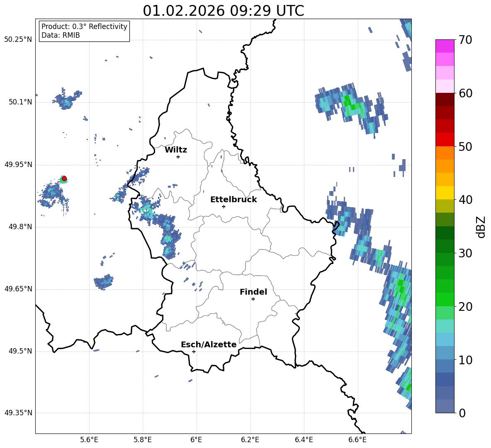Click the dark green colorbar segment near 33
The image size is (491, 448).
point(445,233)
